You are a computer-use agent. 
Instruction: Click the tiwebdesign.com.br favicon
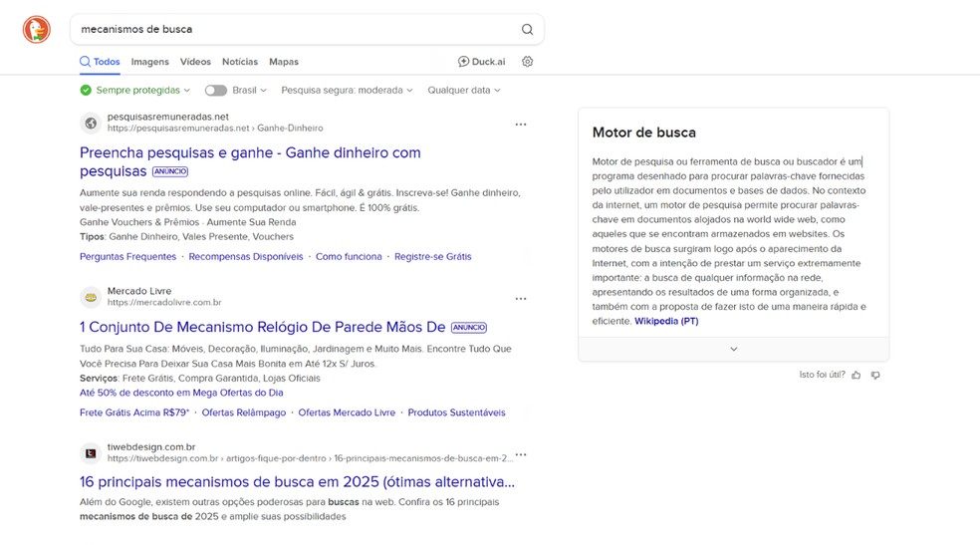click(x=91, y=453)
